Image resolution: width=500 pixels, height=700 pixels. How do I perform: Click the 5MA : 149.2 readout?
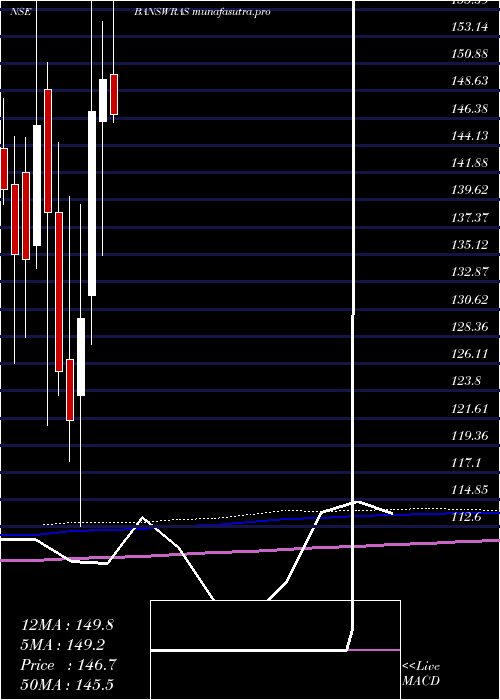[x=63, y=645]
